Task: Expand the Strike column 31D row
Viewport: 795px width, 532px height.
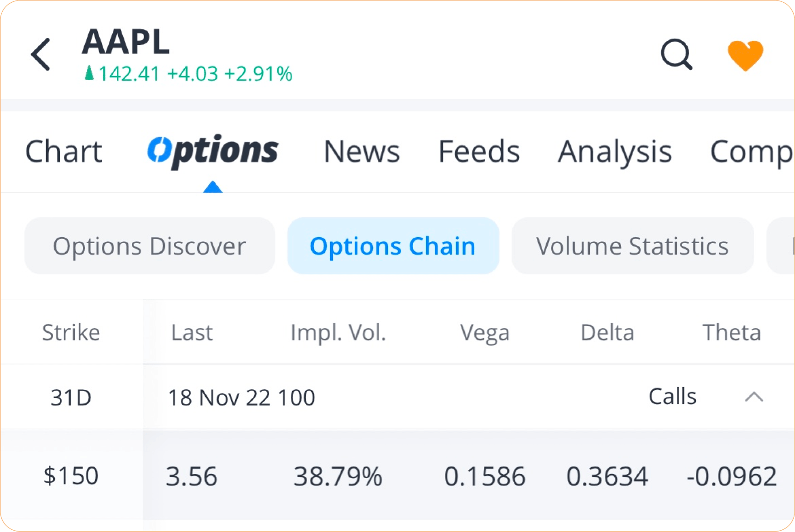Action: (71, 398)
